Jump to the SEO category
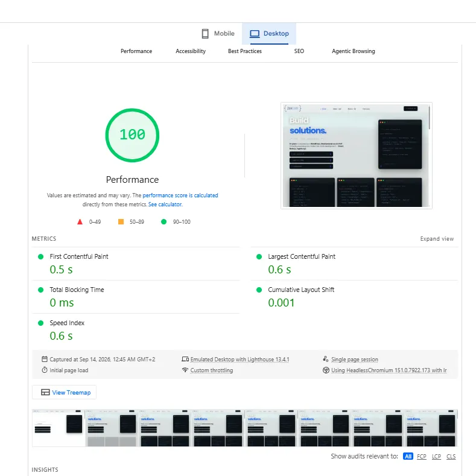Viewport: 476px width, 476px height. 299,51
